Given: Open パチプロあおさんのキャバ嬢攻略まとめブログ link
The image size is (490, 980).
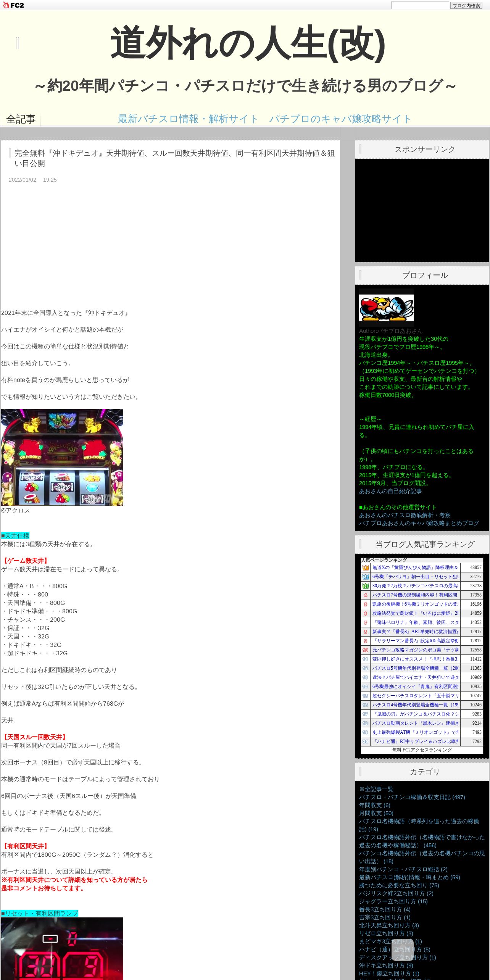Looking at the screenshot, I should [x=419, y=523].
